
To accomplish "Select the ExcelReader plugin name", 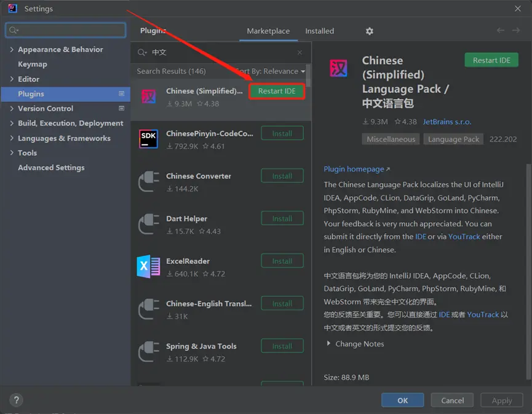I will [x=188, y=261].
